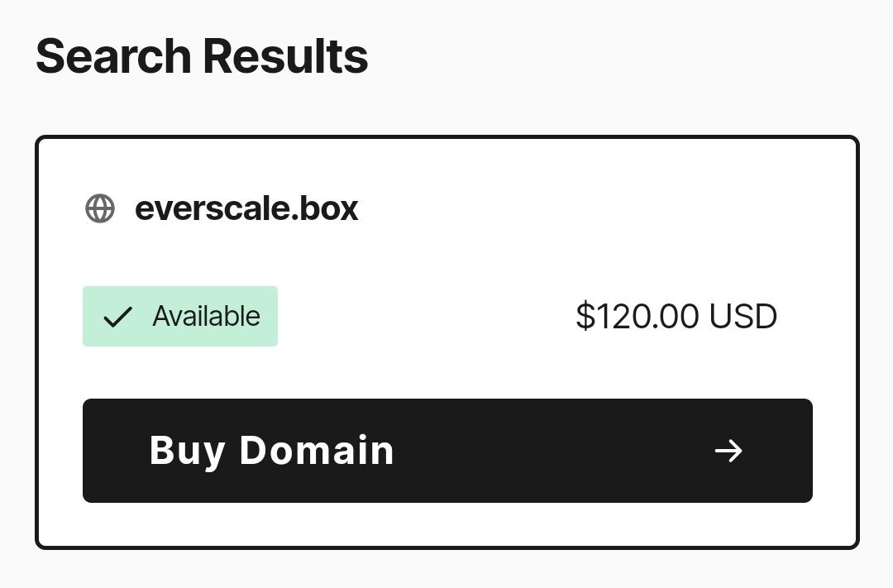Image resolution: width=893 pixels, height=588 pixels.
Task: Click the $120.00 USD price
Action: point(676,317)
